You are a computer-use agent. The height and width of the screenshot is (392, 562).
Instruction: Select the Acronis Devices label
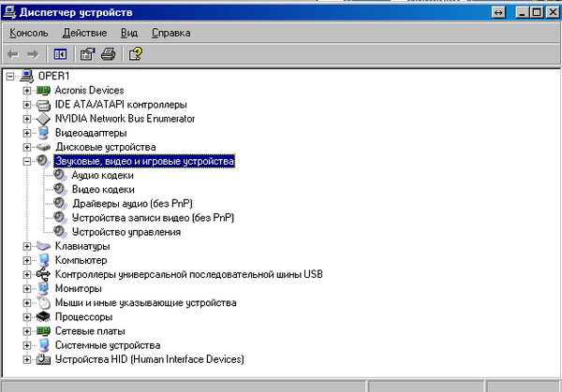(x=89, y=90)
